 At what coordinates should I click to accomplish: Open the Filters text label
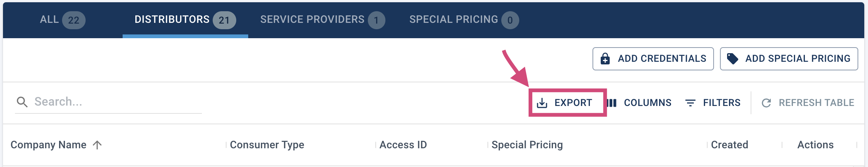point(721,103)
